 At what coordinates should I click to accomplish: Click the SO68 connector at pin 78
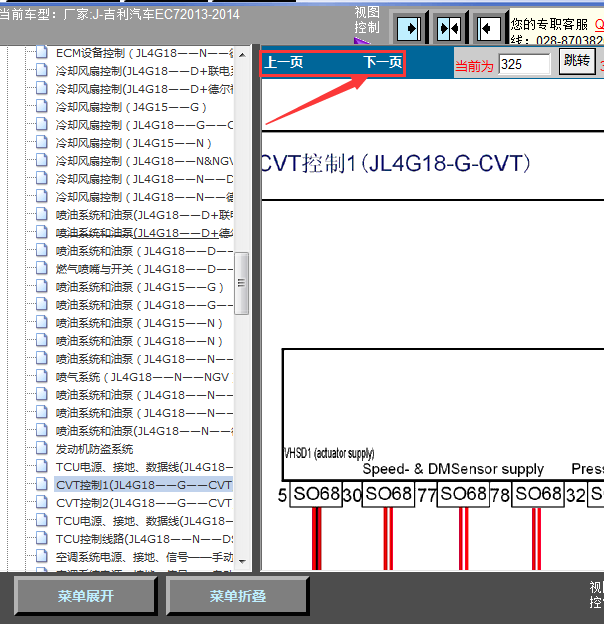(x=538, y=494)
